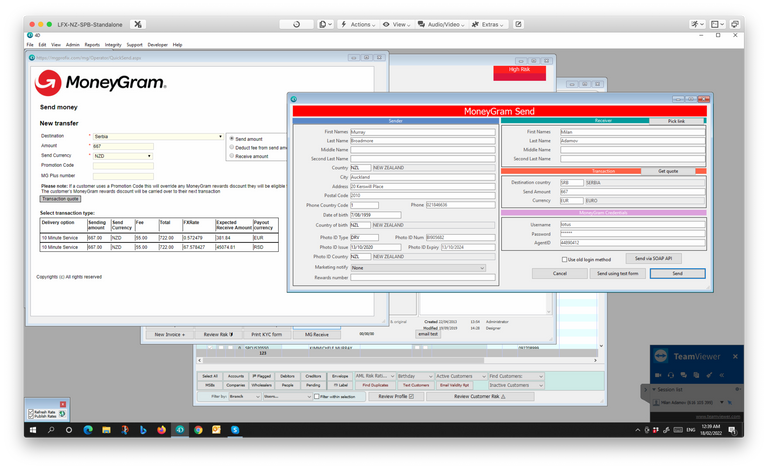Viewport: 768px width, 469px height.
Task: Open Windows Start menu
Action: click(33, 430)
